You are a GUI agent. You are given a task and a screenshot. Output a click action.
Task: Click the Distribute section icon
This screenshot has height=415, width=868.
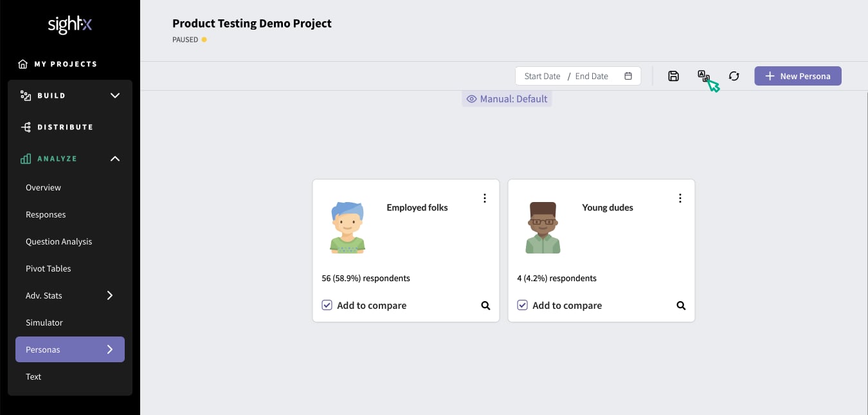26,127
